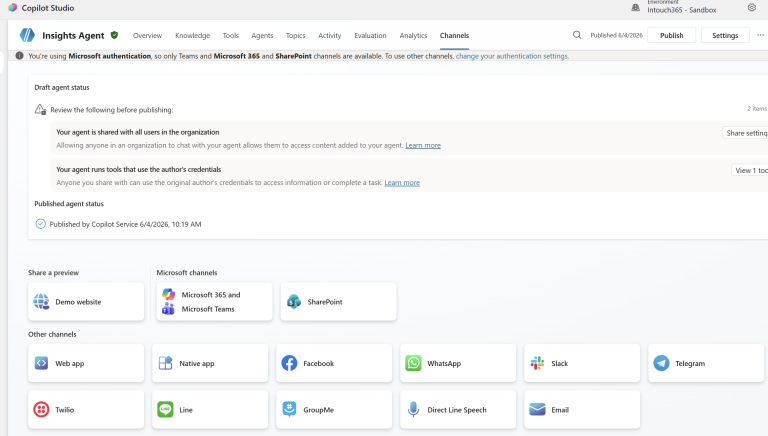This screenshot has width=768, height=436.
Task: Switch to the Analytics tab
Action: [413, 35]
